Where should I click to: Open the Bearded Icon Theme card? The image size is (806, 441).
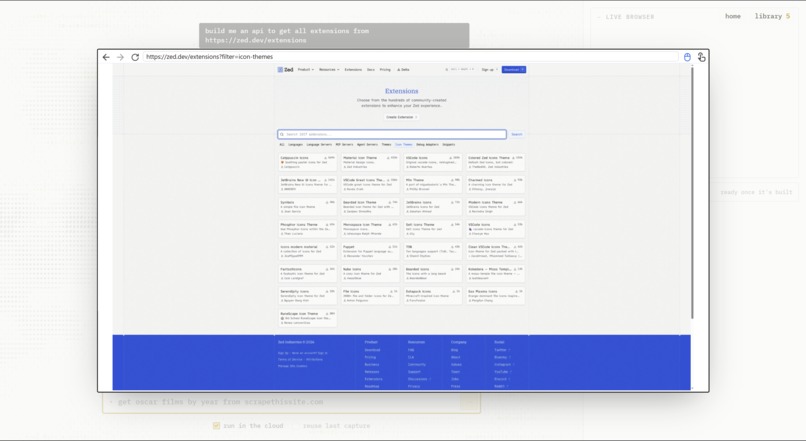click(x=370, y=207)
